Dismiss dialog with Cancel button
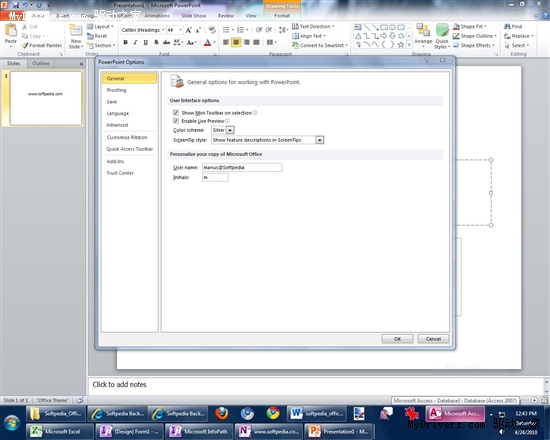The height and width of the screenshot is (440, 550). coord(433,339)
